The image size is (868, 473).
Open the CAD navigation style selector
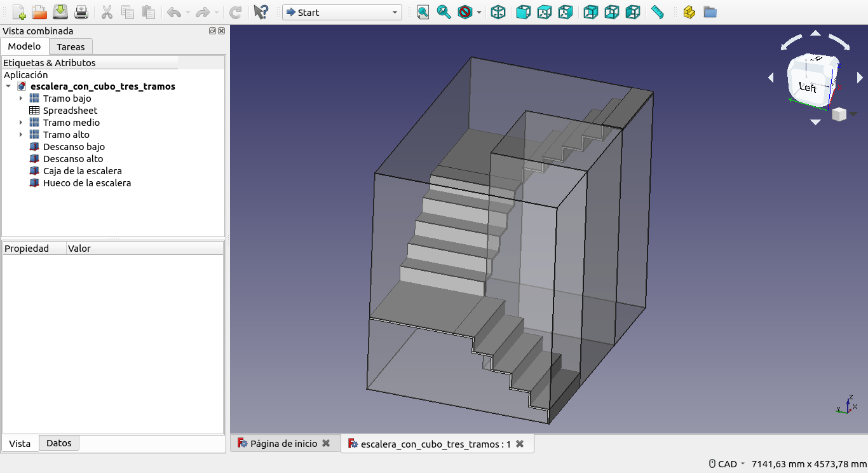point(727,464)
